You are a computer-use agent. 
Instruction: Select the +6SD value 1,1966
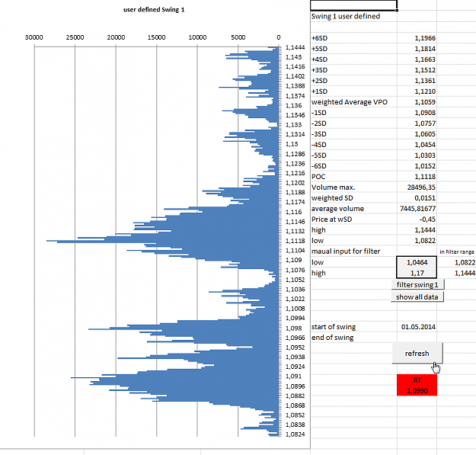[x=425, y=38]
